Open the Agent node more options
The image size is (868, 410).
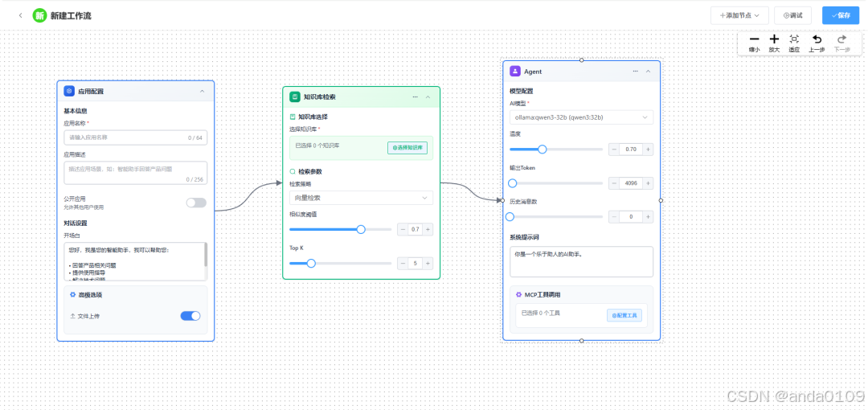636,71
